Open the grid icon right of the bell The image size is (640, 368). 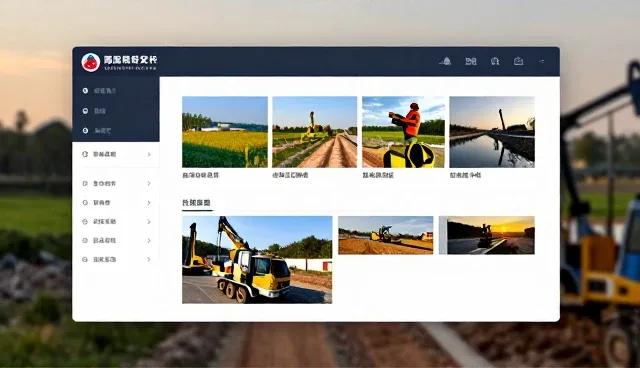coord(471,61)
